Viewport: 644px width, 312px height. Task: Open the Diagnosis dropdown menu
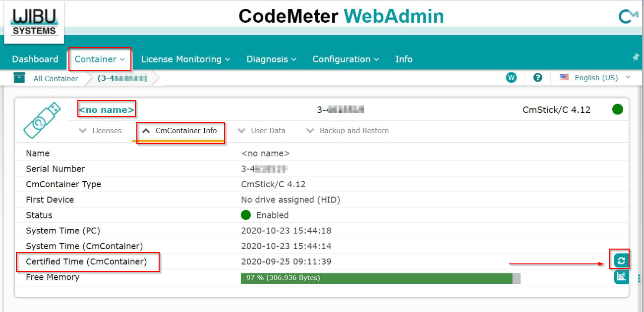[271, 59]
